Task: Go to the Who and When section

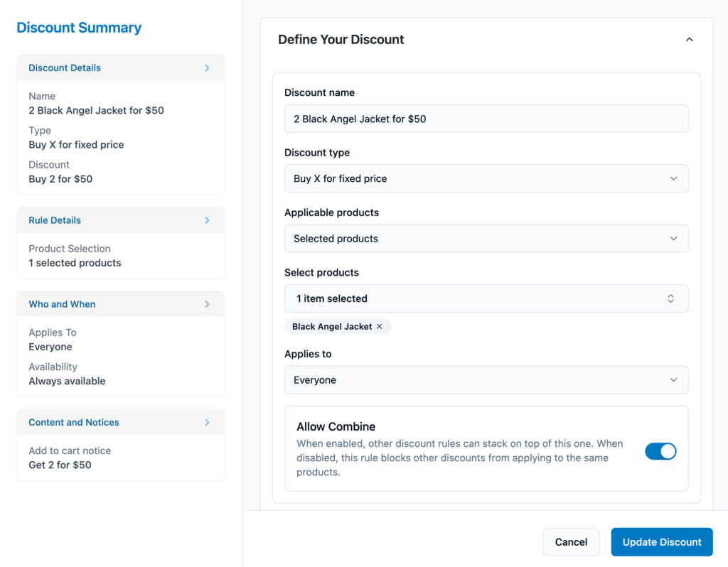Action: pos(121,304)
